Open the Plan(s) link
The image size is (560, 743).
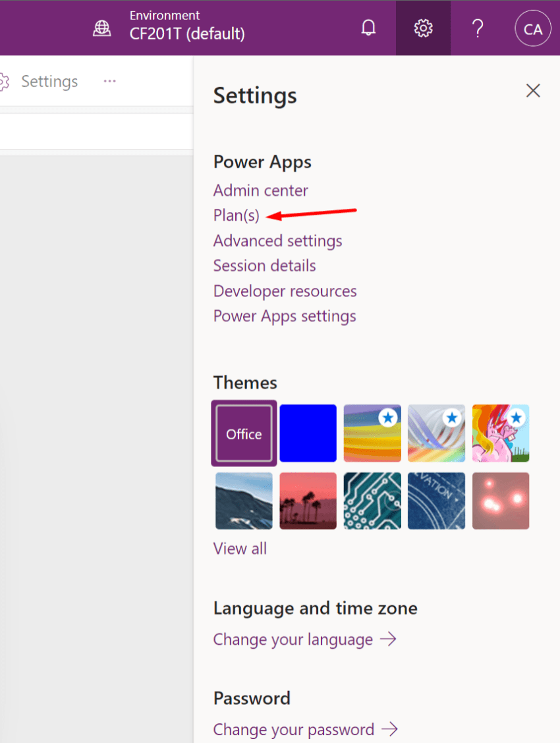236,215
